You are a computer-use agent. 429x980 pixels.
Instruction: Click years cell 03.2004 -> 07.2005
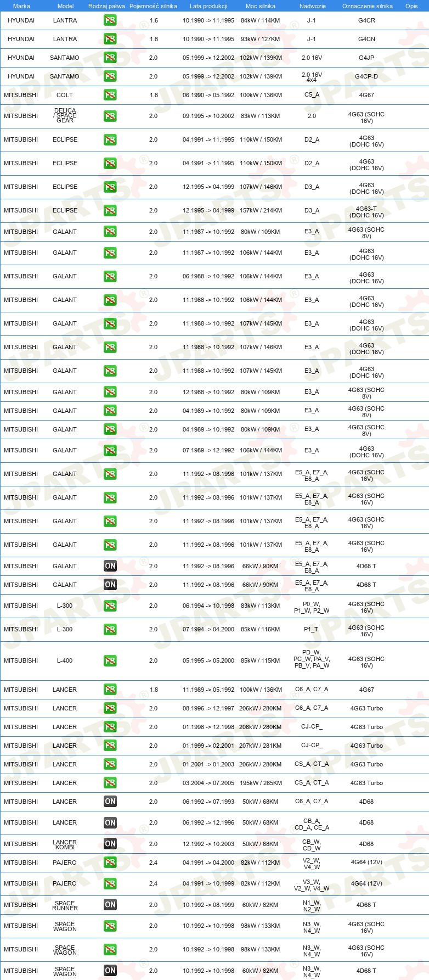(x=208, y=783)
